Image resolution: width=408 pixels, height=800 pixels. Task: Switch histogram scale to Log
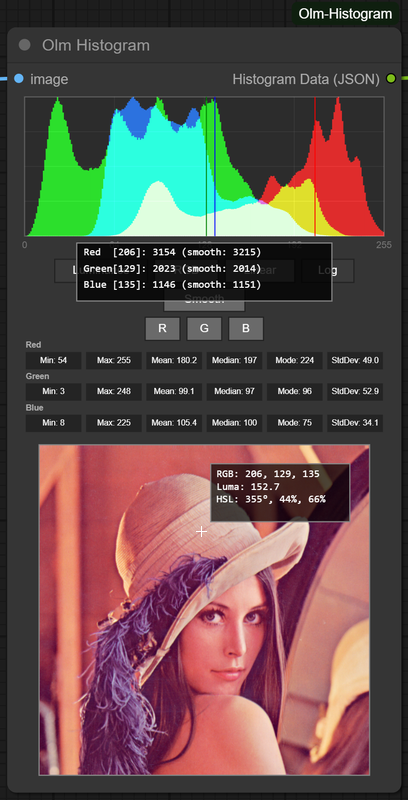pyautogui.click(x=327, y=270)
